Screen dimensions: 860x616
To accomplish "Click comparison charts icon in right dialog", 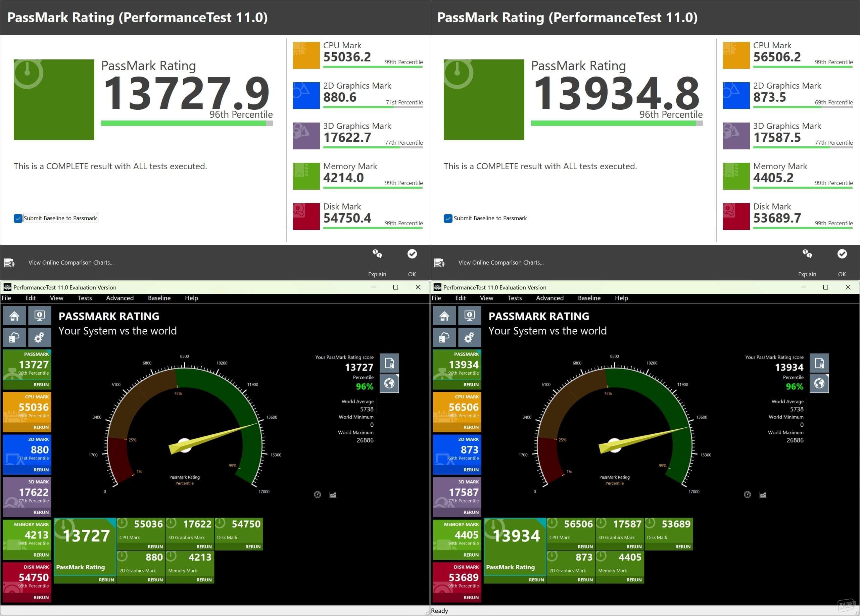I will (439, 263).
